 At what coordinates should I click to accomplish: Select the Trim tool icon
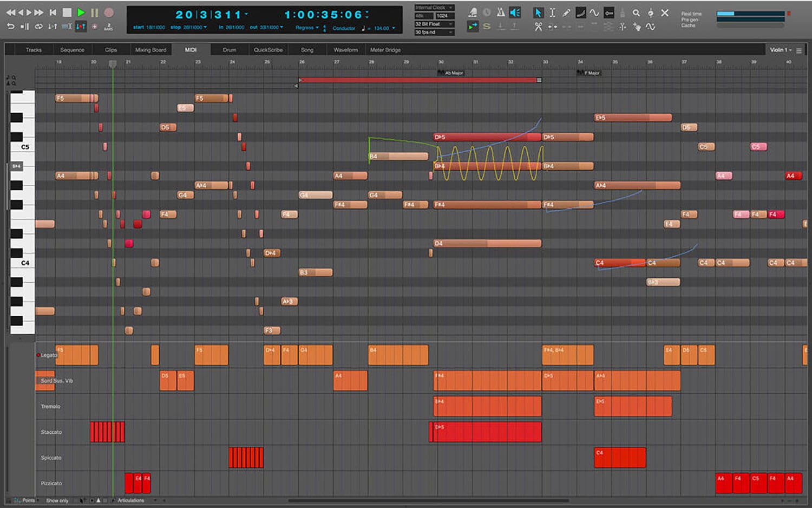[552, 26]
